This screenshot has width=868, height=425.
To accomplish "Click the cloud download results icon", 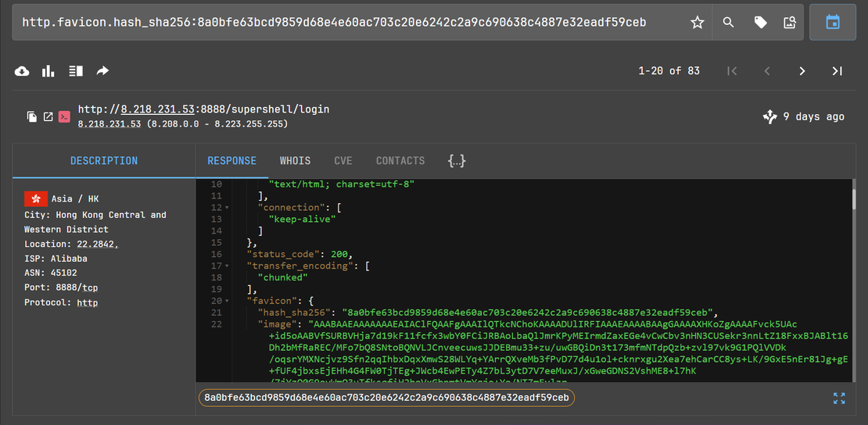I will coord(23,71).
